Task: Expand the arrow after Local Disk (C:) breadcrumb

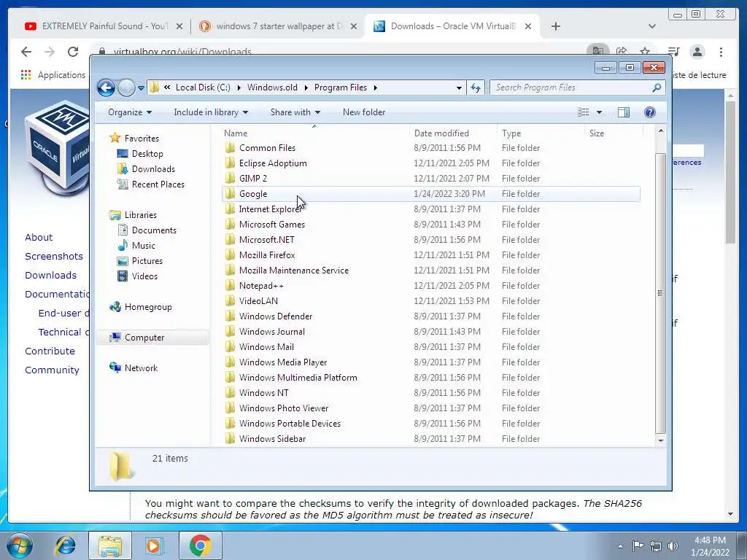Action: point(239,87)
